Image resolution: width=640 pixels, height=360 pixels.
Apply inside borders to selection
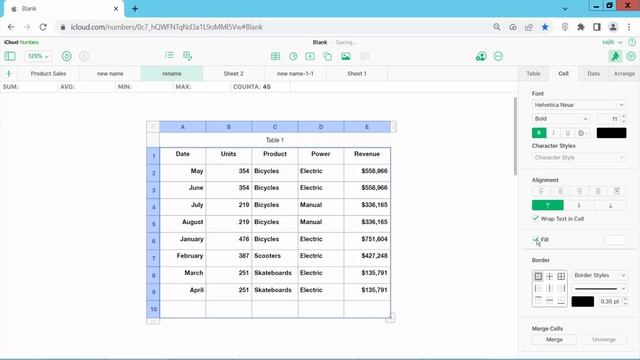pyautogui.click(x=549, y=276)
